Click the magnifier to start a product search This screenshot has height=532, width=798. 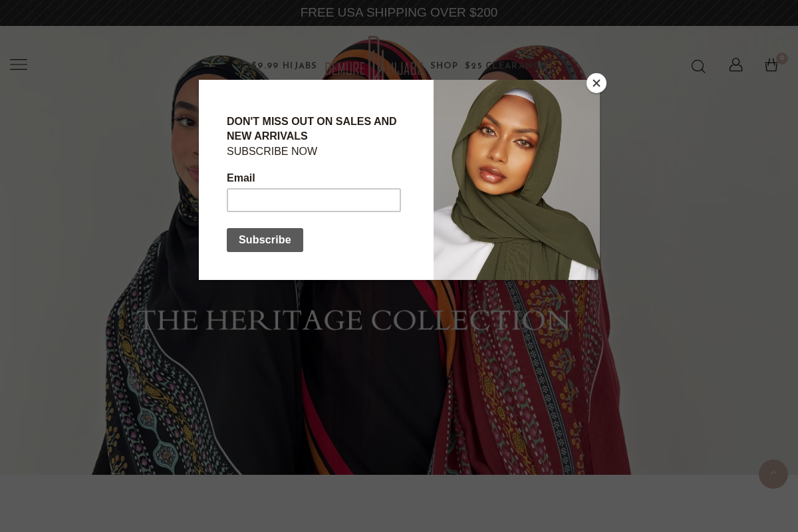click(698, 66)
